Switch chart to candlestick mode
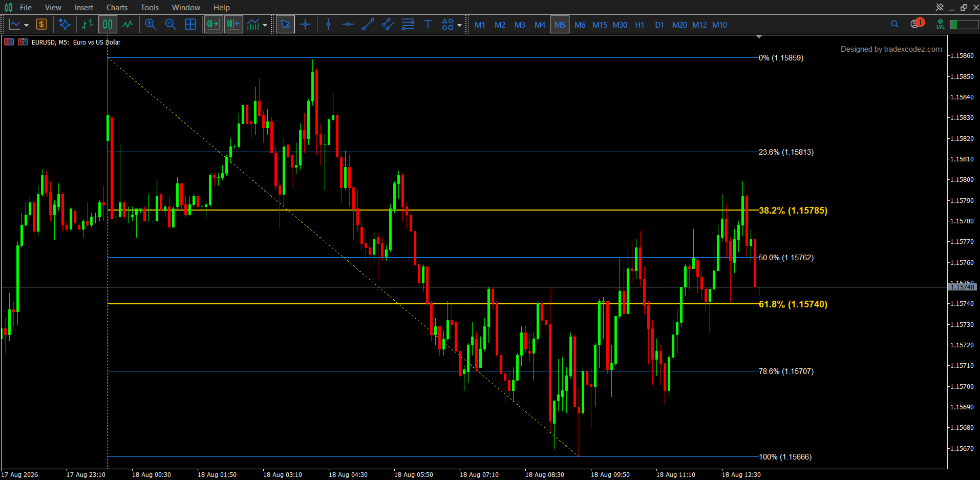980x480 pixels. (x=108, y=25)
